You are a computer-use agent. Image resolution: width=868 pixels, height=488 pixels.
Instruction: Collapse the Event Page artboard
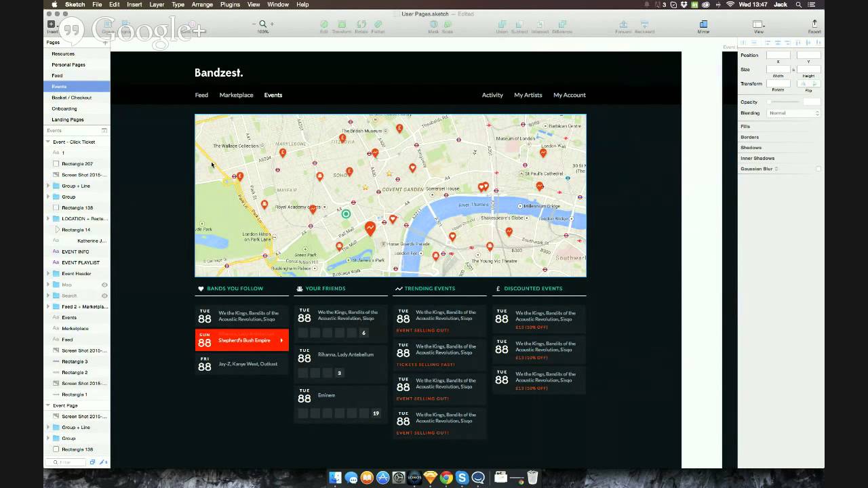coord(48,405)
